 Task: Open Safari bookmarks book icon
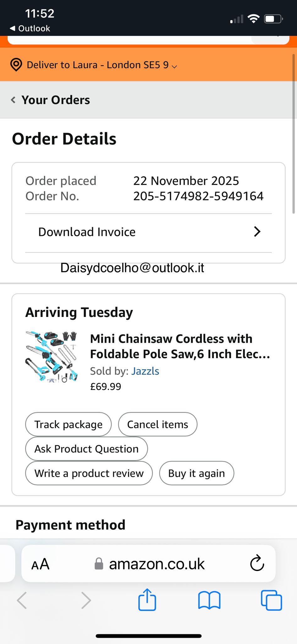[209, 600]
